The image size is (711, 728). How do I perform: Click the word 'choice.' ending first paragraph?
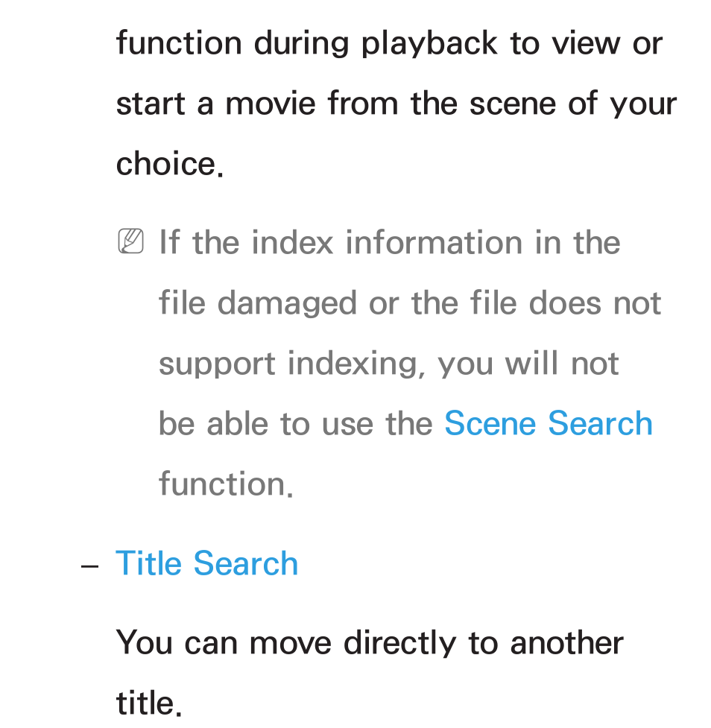pyautogui.click(x=170, y=164)
